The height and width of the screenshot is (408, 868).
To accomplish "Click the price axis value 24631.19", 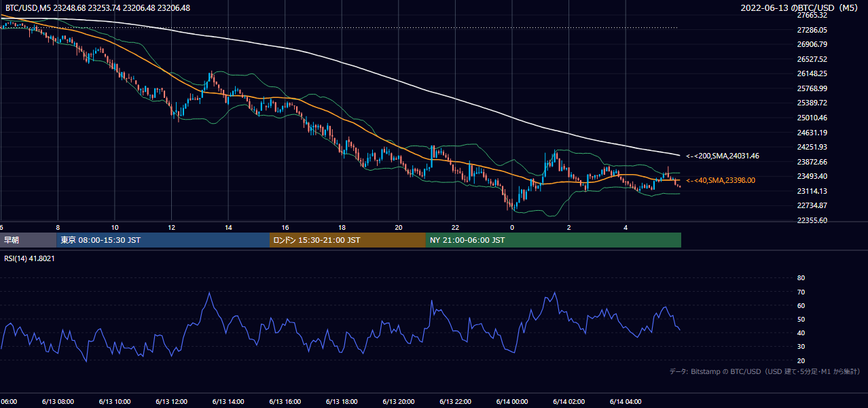I will 812,133.
